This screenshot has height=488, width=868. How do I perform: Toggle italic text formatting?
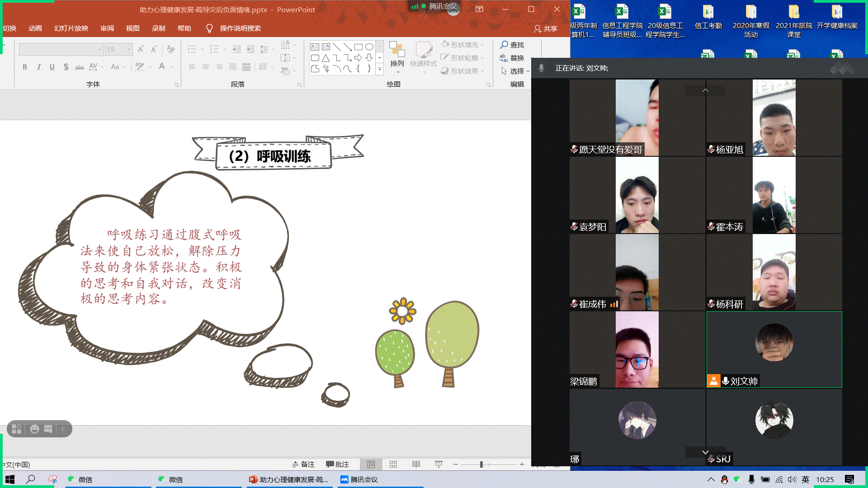(x=38, y=67)
